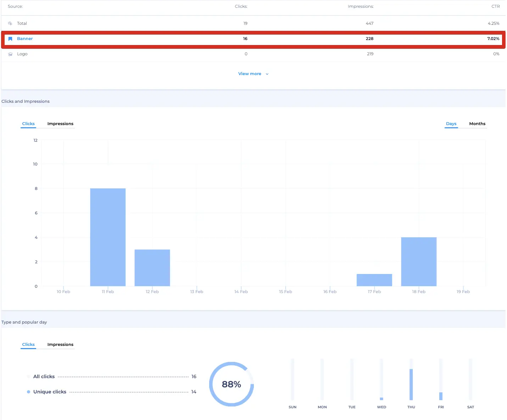Switch chart grouping to Months
507x420 pixels.
click(477, 124)
